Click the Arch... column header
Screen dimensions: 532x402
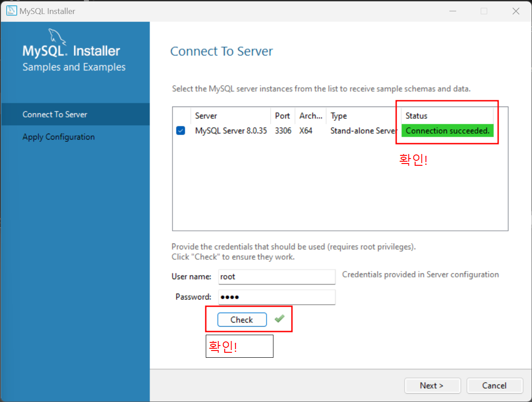(310, 116)
